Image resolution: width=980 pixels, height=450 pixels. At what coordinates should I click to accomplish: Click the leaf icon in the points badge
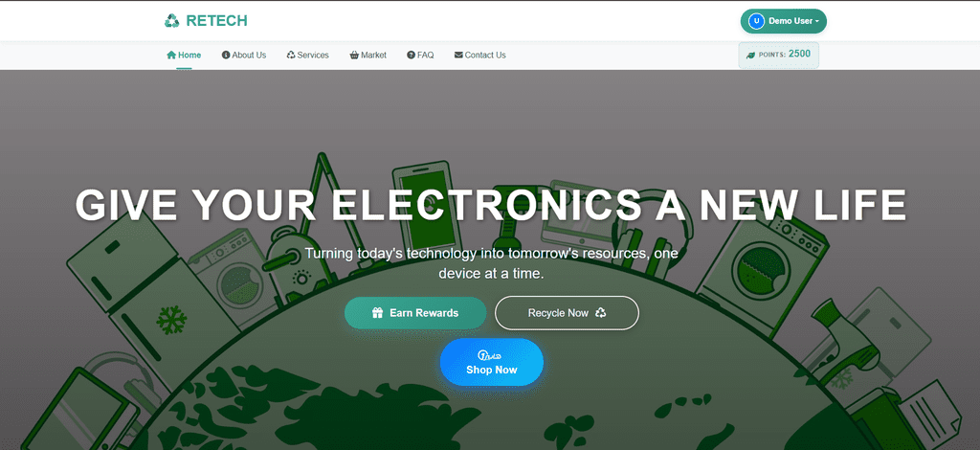750,56
